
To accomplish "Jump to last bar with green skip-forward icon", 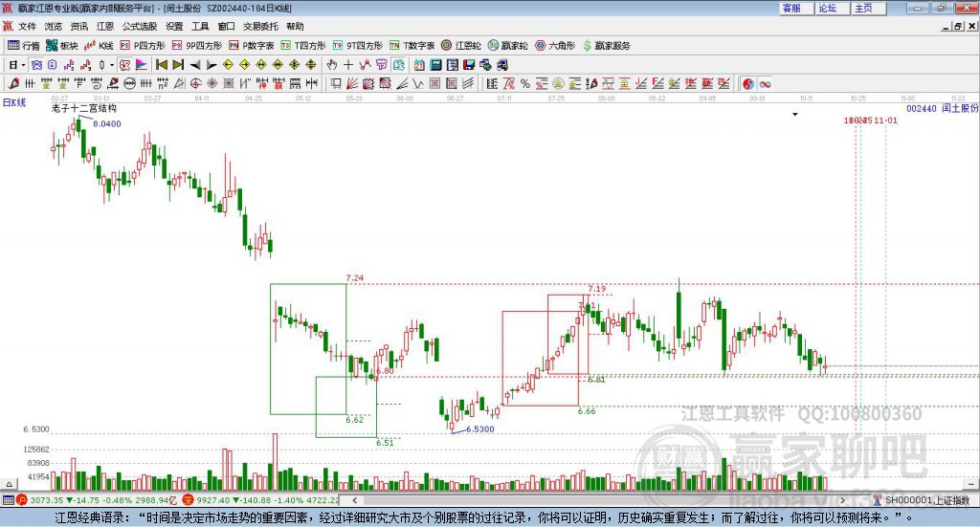I will 178,65.
